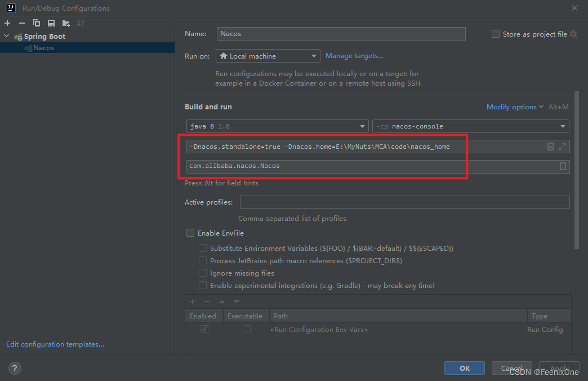Save configuration with the disk icon
This screenshot has height=381, width=588.
(x=51, y=23)
